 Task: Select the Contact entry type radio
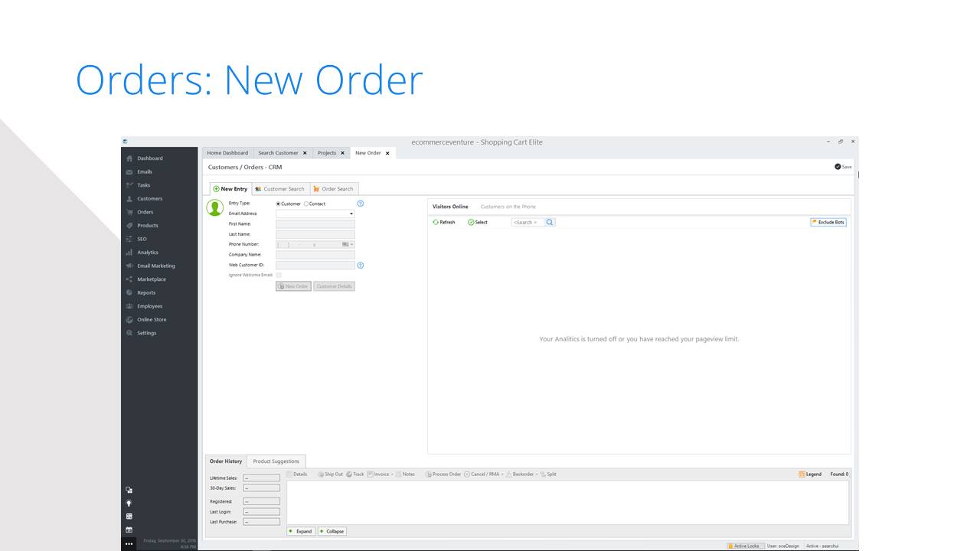(x=306, y=204)
